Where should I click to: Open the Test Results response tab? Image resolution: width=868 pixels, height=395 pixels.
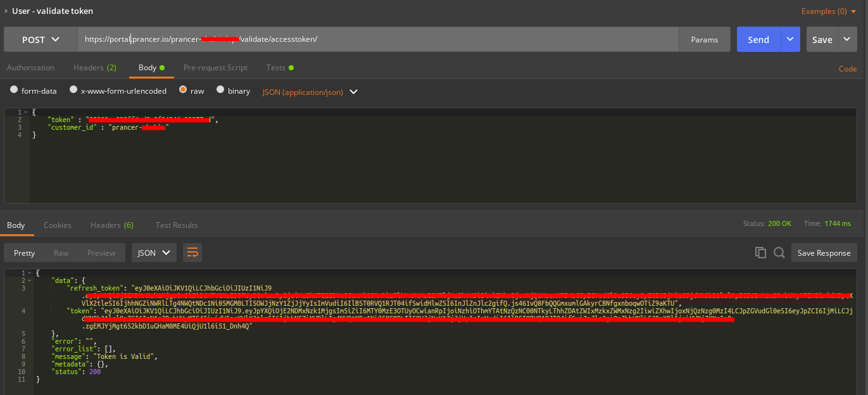(x=177, y=225)
